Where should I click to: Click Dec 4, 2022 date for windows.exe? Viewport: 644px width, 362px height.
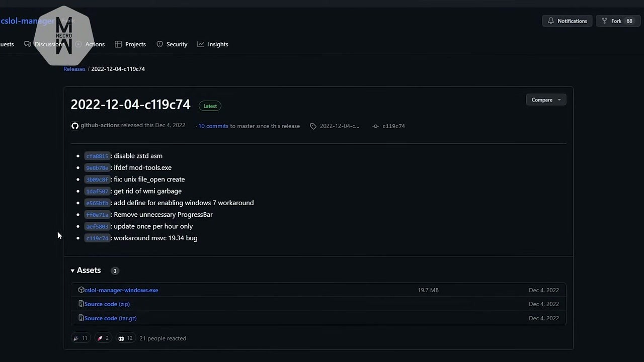coord(544,290)
